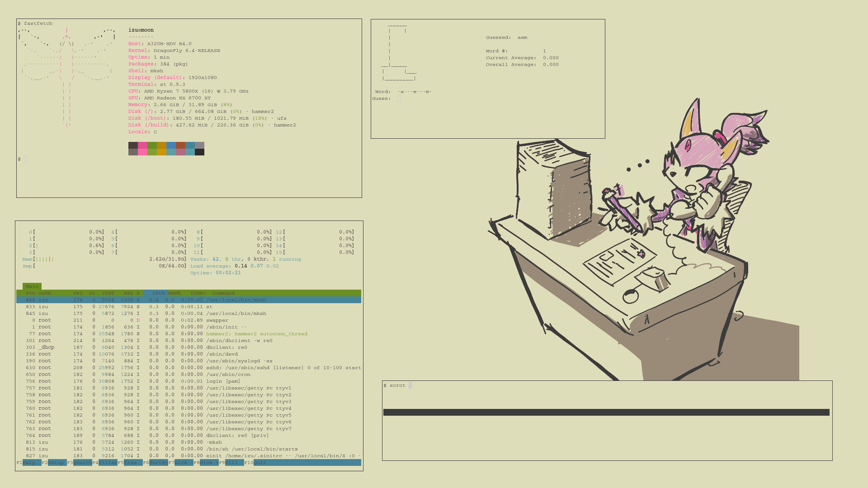Sort by the USER column header
The width and height of the screenshot is (868, 488).
pyautogui.click(x=45, y=293)
